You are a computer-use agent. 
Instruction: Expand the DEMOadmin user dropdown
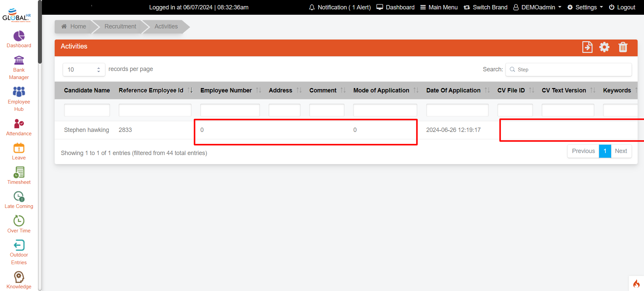point(537,7)
